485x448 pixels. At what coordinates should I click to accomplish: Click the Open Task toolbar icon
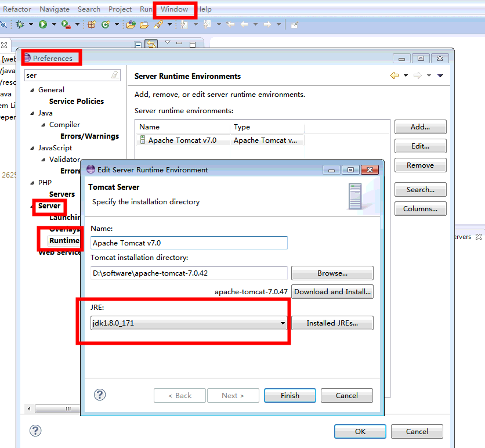pos(144,25)
